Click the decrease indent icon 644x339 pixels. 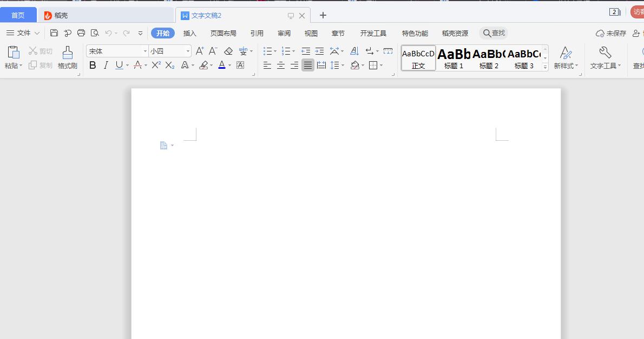click(306, 51)
